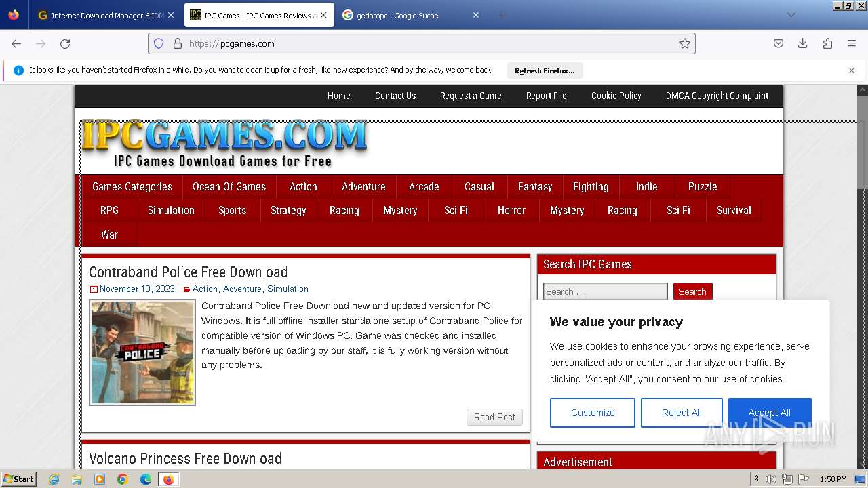Browse the War category
868x488 pixels.
(109, 235)
